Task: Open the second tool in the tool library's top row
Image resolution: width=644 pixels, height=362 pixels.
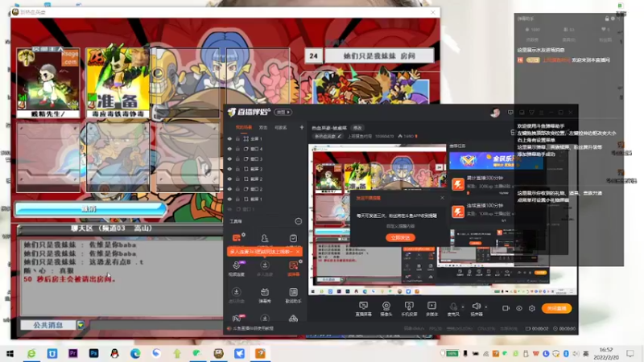Action: (x=265, y=238)
